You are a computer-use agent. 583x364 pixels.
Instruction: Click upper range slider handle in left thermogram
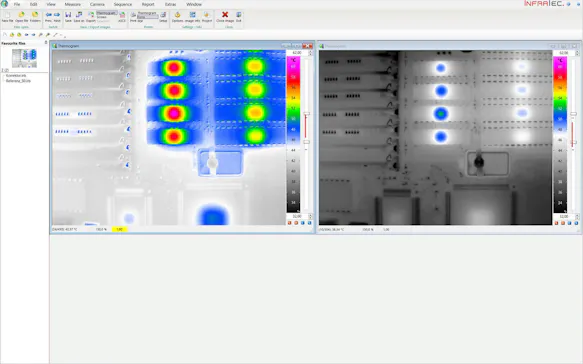coord(306,114)
